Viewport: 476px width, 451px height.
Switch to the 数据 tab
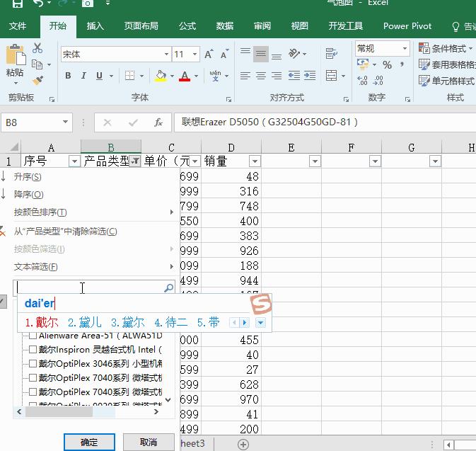[225, 26]
